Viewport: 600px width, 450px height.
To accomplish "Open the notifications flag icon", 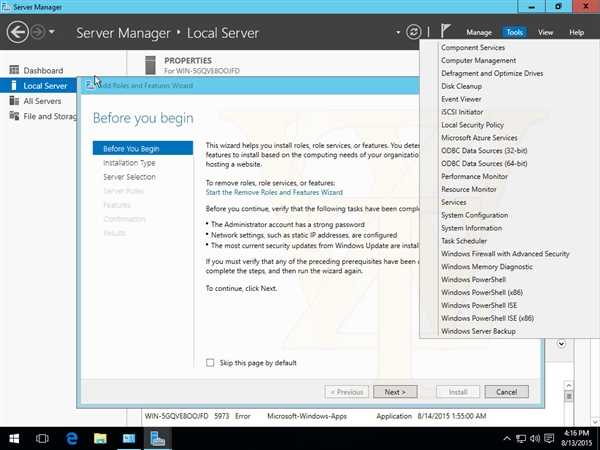I will coord(445,31).
